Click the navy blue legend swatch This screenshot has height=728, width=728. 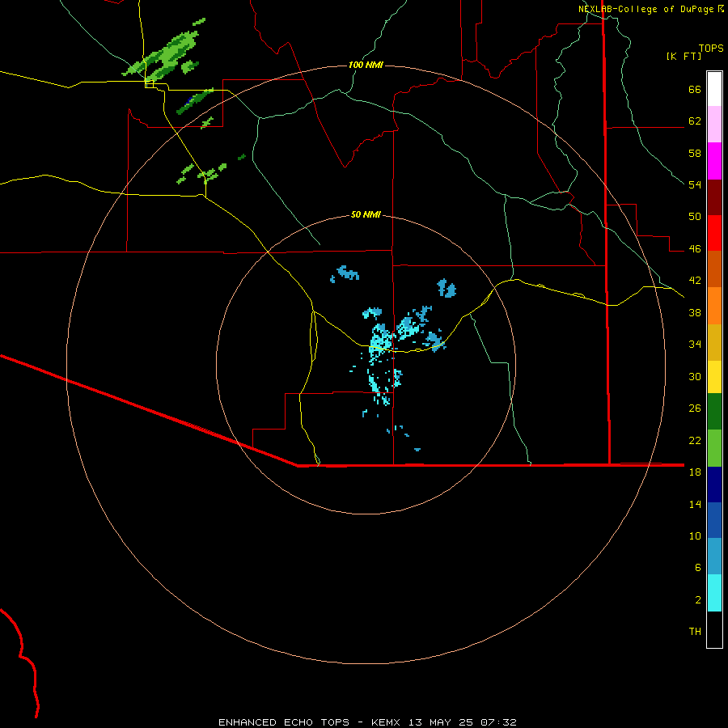pyautogui.click(x=714, y=485)
